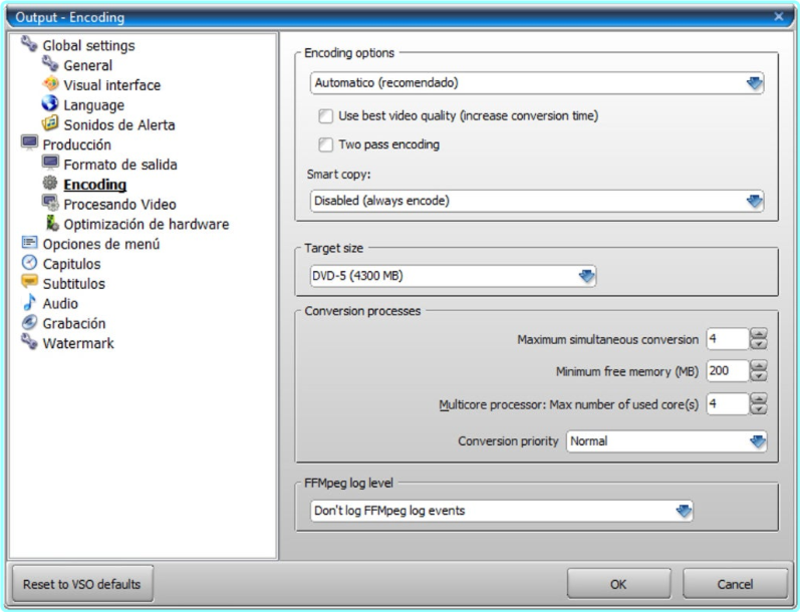Decrease Minimum free memory value
The height and width of the screenshot is (612, 800).
[759, 376]
